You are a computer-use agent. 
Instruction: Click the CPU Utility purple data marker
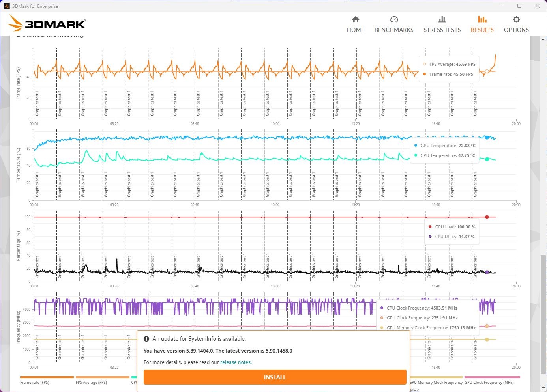tap(487, 272)
